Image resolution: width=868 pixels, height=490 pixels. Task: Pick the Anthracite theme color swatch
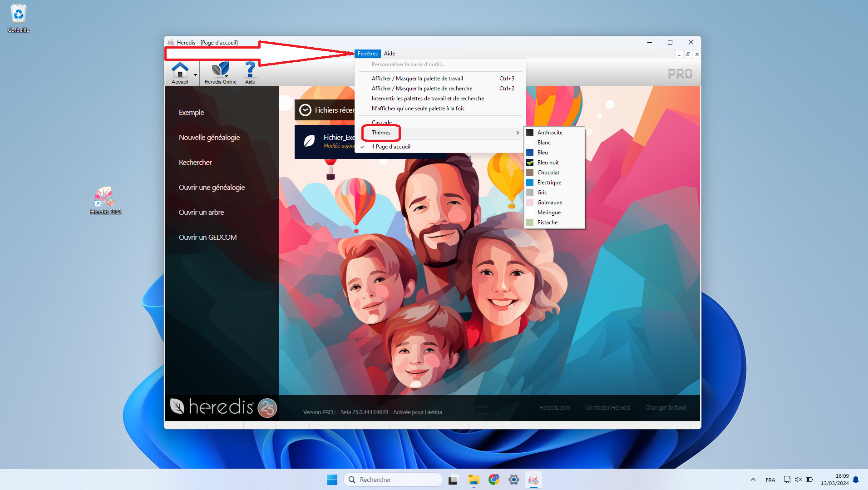530,133
